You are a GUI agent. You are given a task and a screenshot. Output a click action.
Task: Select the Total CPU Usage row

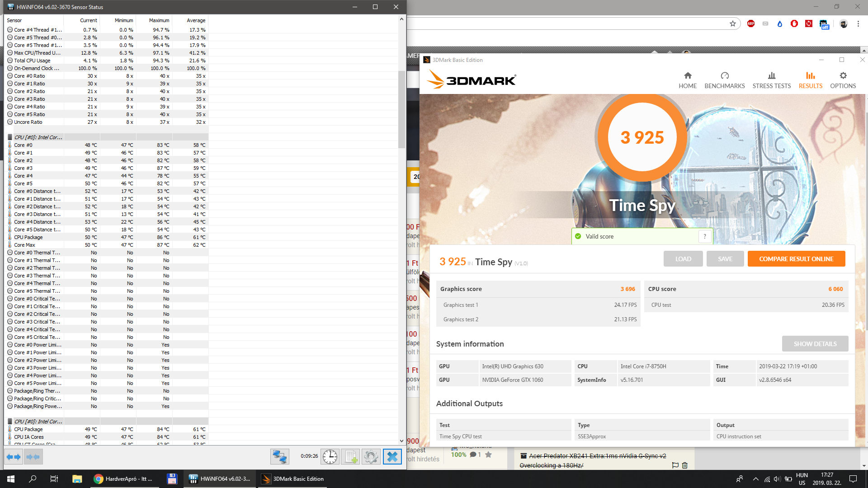[x=107, y=61]
